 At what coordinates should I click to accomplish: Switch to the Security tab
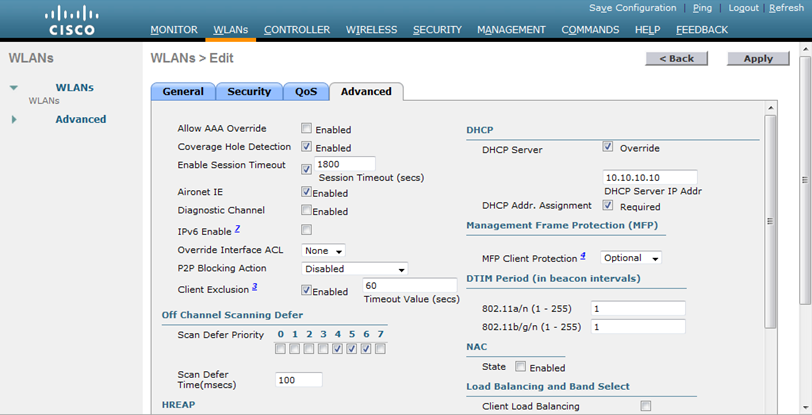(249, 92)
